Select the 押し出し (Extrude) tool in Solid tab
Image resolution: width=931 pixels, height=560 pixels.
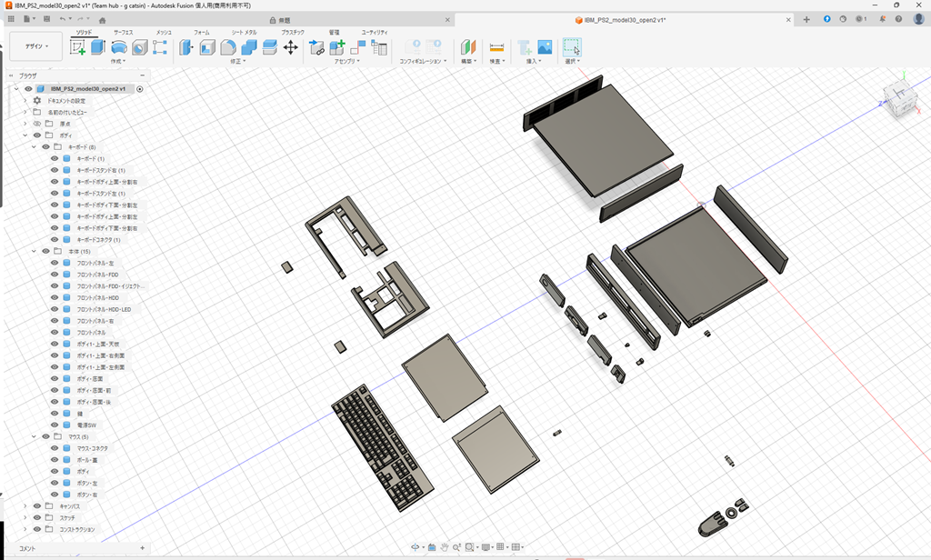pos(97,47)
